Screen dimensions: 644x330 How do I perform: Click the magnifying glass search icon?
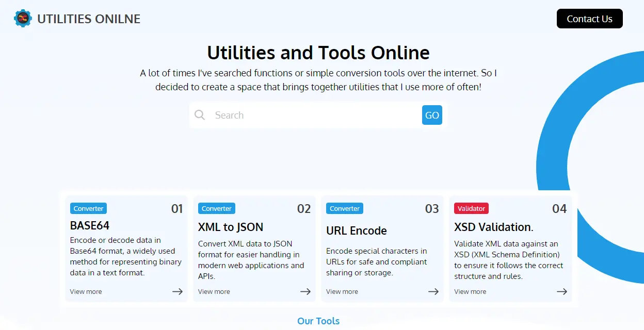(200, 115)
